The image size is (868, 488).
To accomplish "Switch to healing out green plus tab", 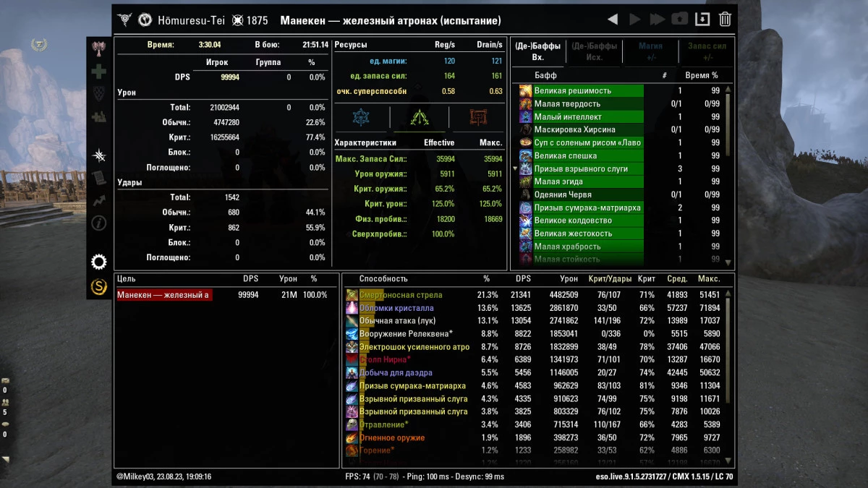I will pos(99,72).
